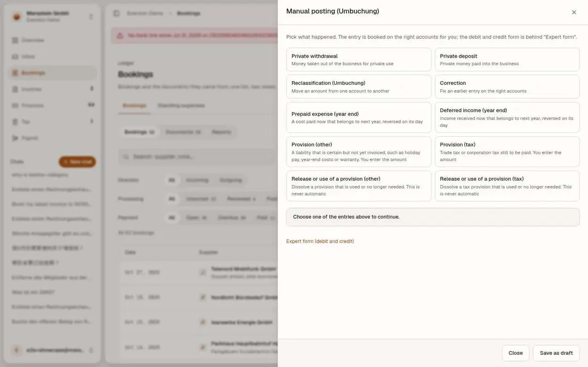Select Release or use of a provision (other)
Viewport: 588px width, 367px height.
click(359, 186)
